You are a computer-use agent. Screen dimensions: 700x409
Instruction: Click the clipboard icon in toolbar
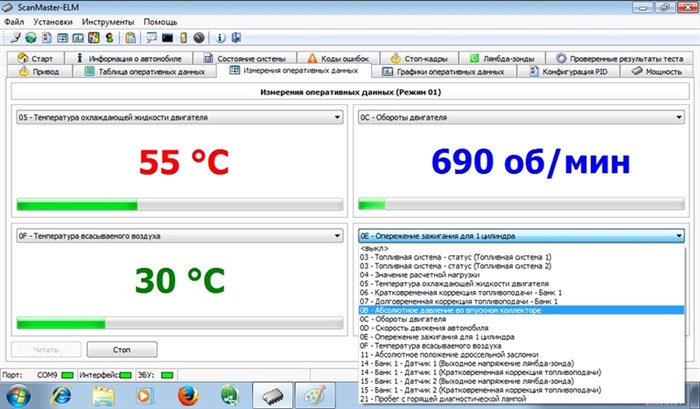pos(130,38)
